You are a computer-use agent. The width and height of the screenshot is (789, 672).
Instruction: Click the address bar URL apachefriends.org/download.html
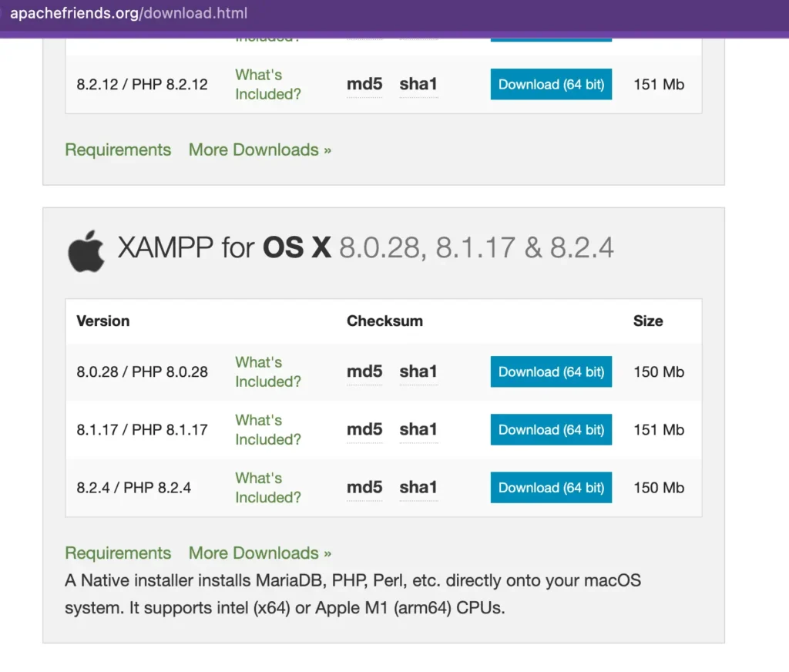(129, 13)
